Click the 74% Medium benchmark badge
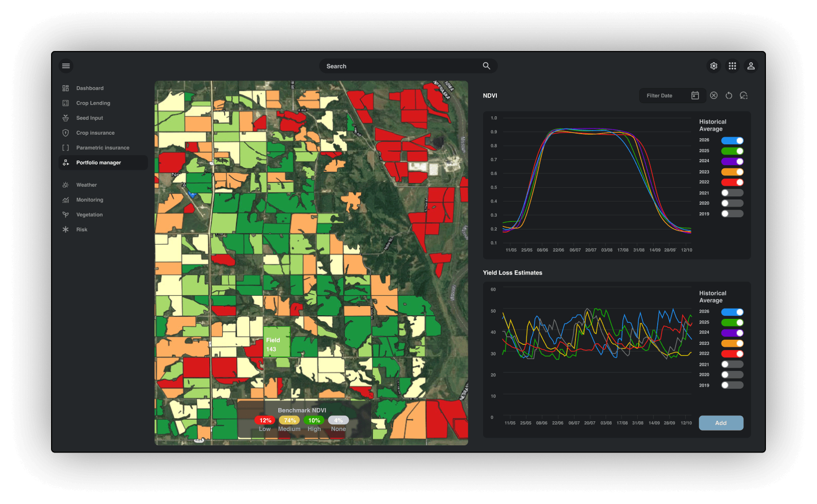Viewport: 817px width, 504px height. tap(290, 420)
